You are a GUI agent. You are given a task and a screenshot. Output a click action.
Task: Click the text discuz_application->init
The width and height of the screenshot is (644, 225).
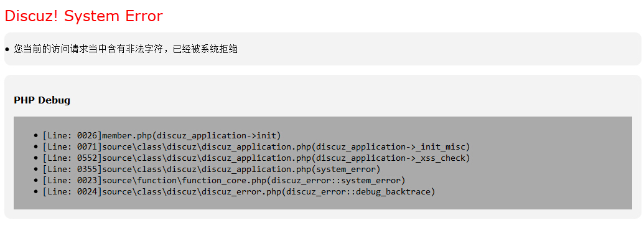point(217,136)
